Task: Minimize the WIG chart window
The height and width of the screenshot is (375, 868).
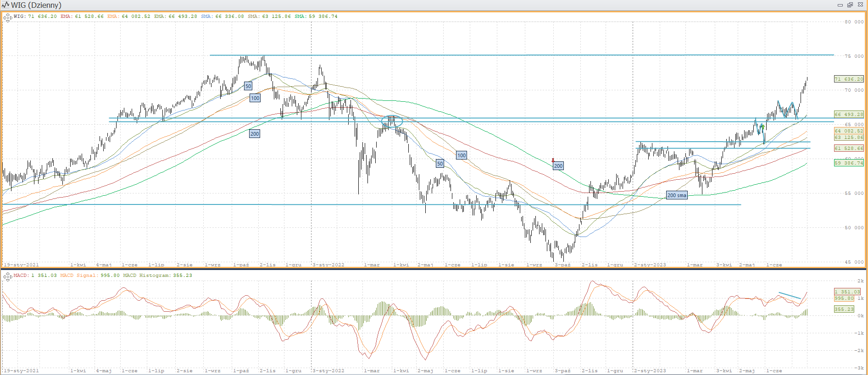Action: [x=840, y=5]
